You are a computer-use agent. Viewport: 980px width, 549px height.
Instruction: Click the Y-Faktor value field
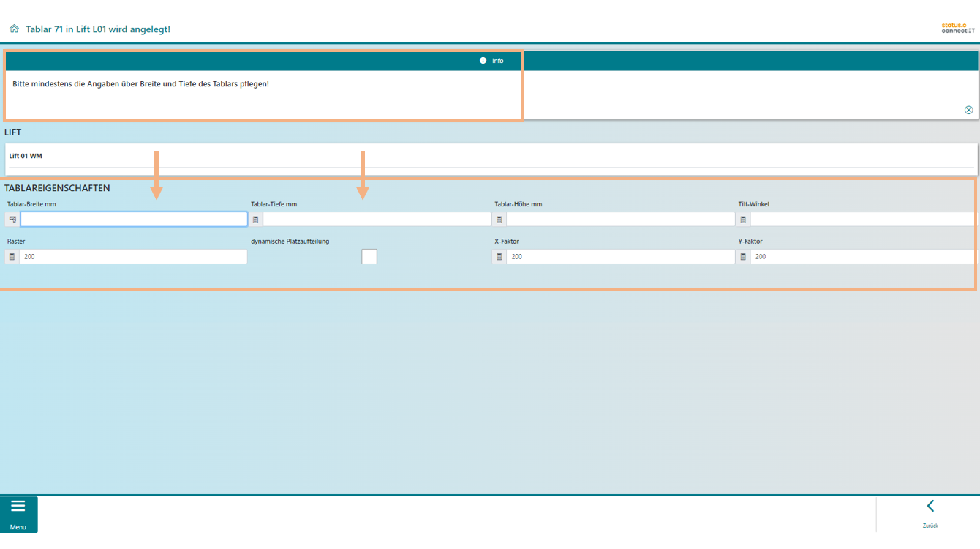coord(863,257)
